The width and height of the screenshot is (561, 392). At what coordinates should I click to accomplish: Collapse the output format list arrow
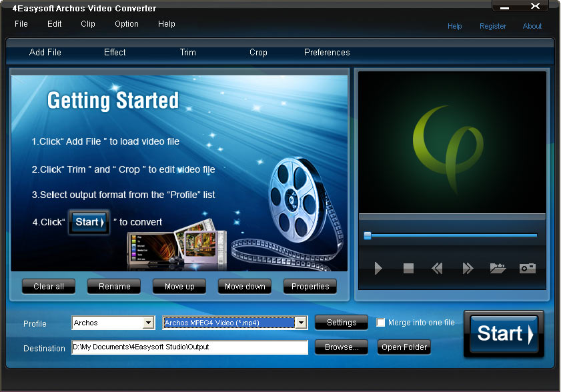pos(302,322)
